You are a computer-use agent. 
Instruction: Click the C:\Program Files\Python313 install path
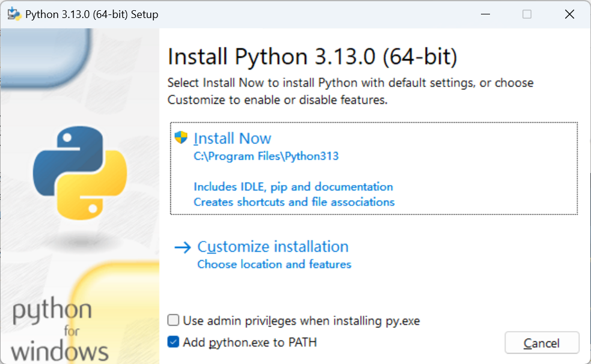point(266,156)
